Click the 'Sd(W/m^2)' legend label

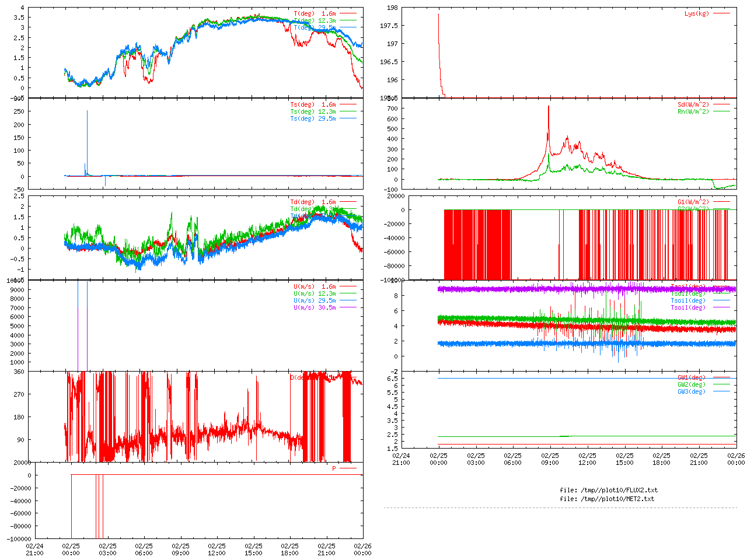[x=693, y=105]
